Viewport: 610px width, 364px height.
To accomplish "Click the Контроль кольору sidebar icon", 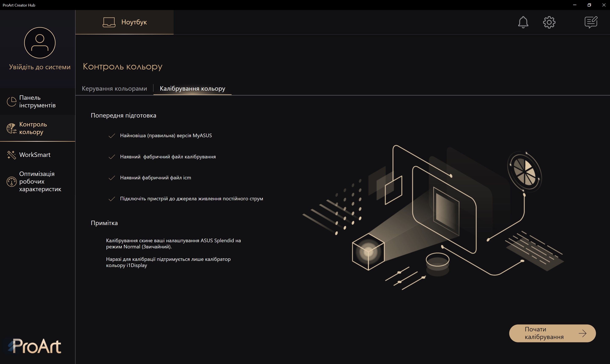I will (x=11, y=128).
